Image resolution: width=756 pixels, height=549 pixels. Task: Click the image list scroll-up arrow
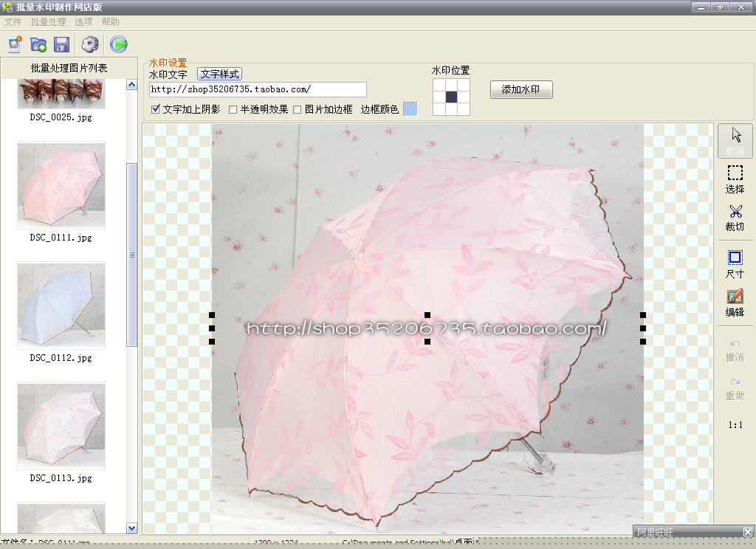tap(131, 85)
